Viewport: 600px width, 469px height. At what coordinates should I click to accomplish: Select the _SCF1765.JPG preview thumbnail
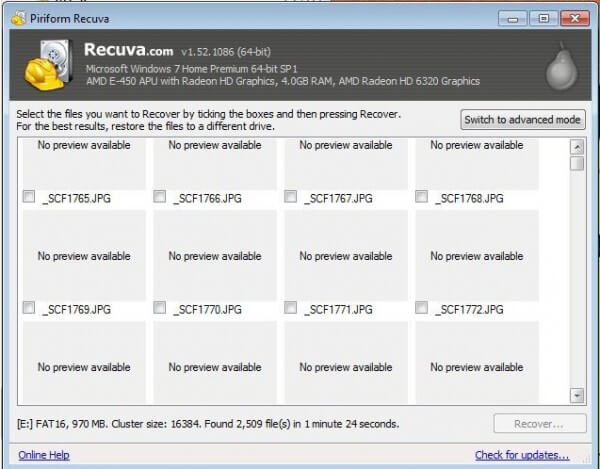click(84, 164)
